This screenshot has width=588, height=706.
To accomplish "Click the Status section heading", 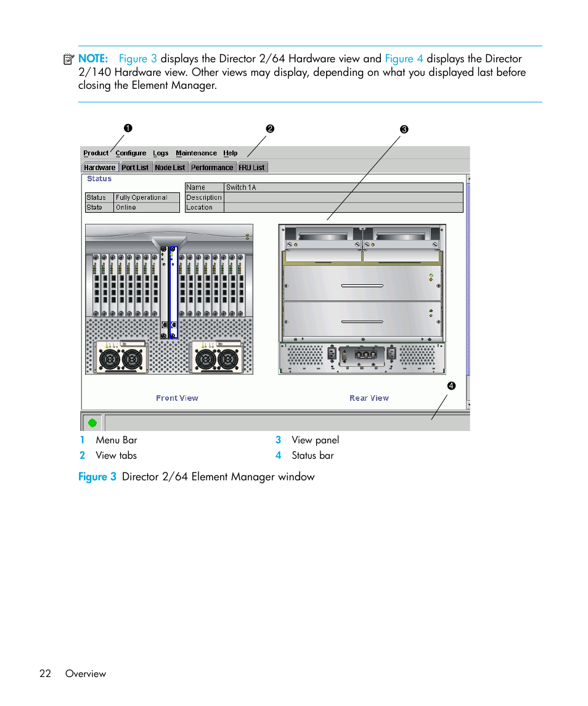I will point(99,179).
